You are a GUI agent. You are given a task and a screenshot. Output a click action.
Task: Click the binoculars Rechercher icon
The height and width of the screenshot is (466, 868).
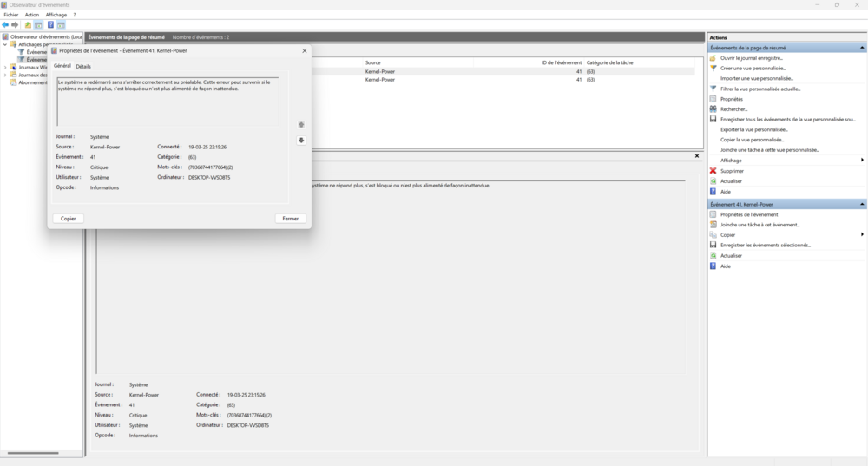pos(713,109)
